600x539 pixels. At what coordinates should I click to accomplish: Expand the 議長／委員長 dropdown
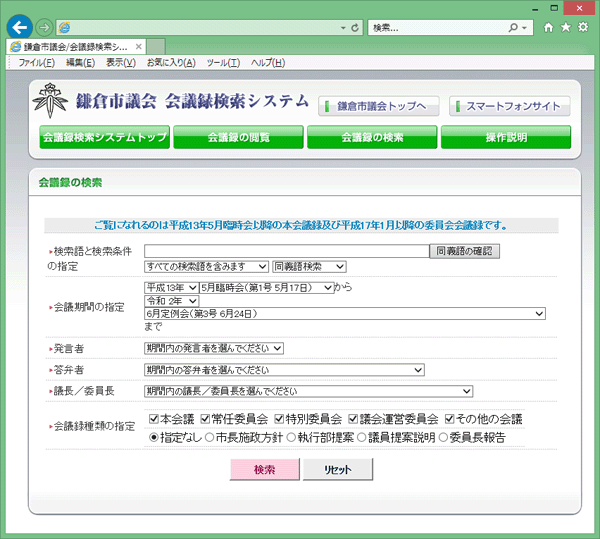coord(308,391)
